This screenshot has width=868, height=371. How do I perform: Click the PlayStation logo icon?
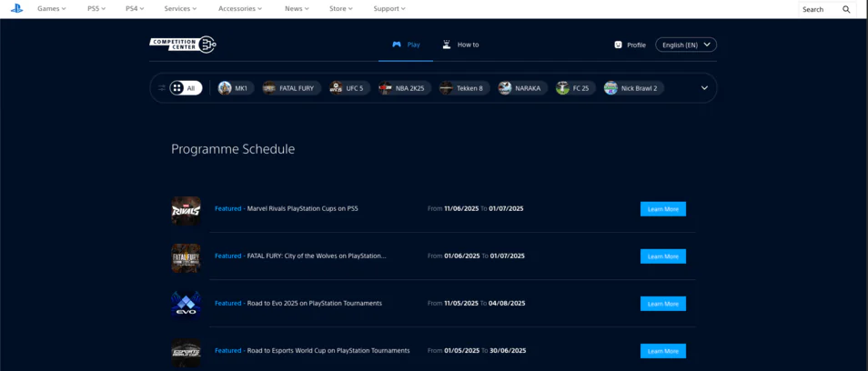16,9
